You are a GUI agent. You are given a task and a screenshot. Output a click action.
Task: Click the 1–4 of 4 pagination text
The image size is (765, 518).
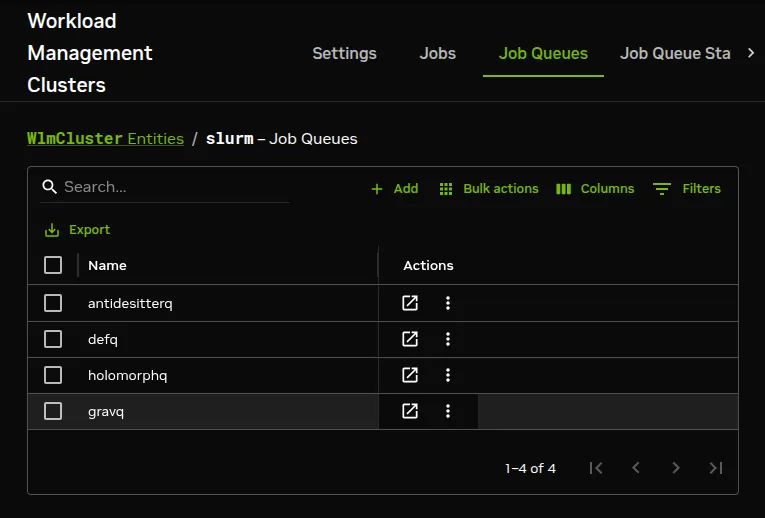[530, 469]
